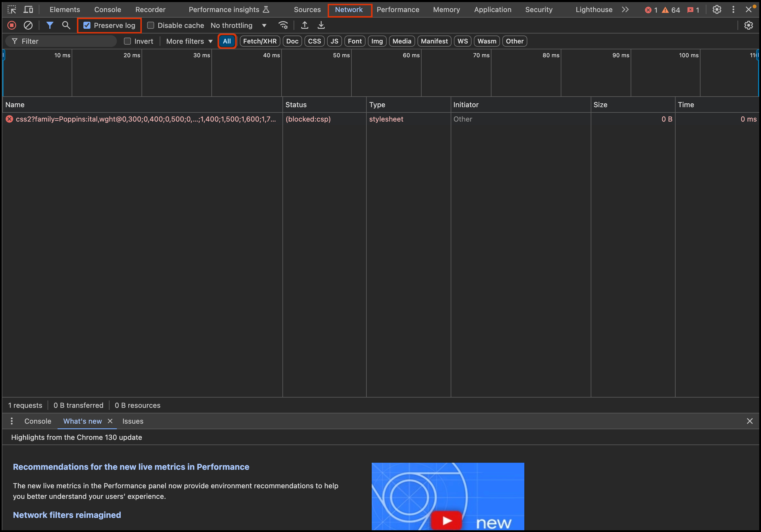Check the Invert filter checkbox
This screenshot has width=761, height=532.
pos(128,41)
